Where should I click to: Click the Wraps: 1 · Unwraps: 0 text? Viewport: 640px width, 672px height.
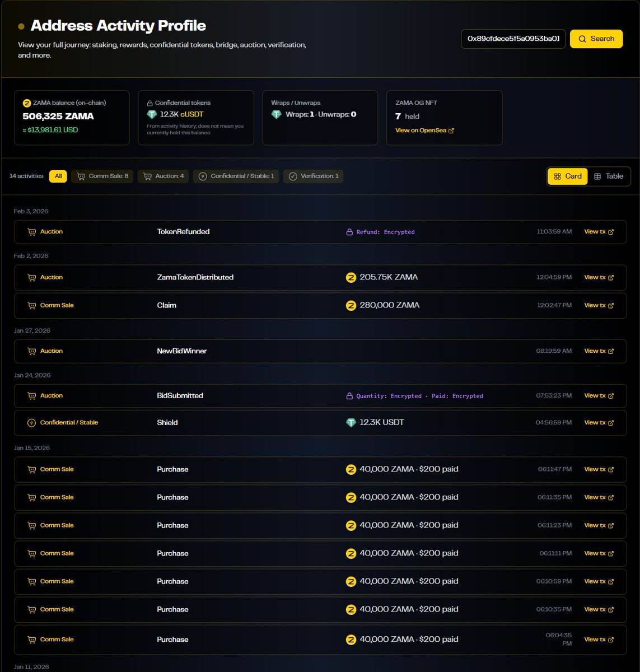click(321, 114)
